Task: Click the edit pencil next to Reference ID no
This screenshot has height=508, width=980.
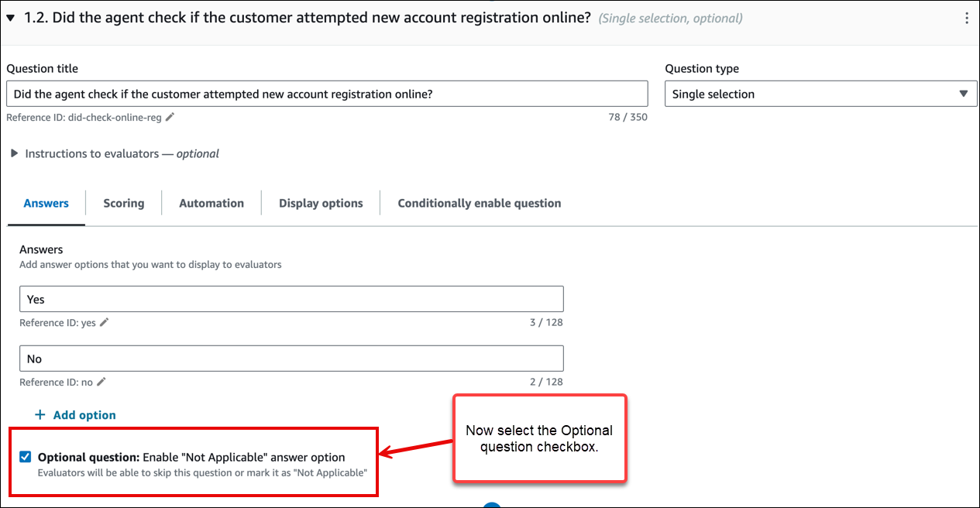Action: coord(101,382)
